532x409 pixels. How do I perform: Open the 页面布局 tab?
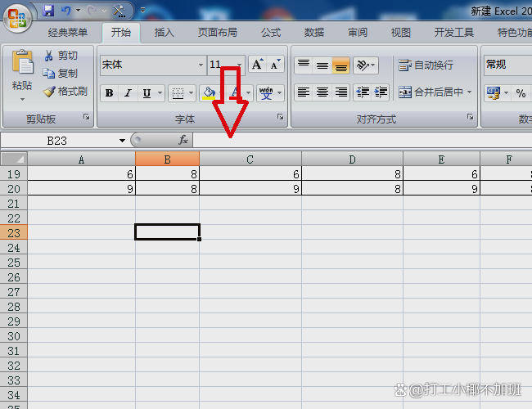(217, 33)
